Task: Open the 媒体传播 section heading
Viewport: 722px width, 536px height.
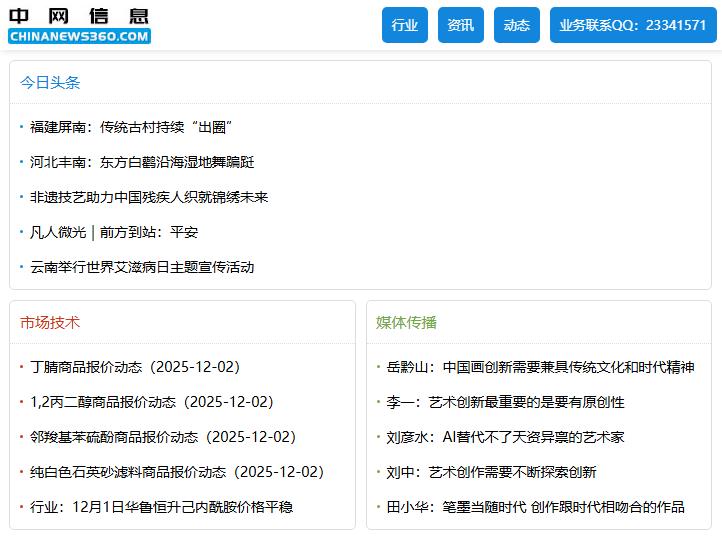Action: tap(406, 322)
